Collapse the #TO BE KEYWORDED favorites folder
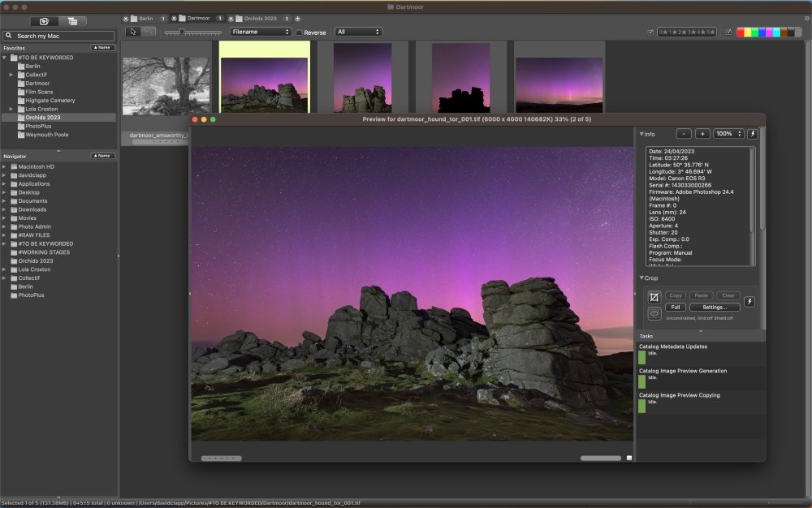Image resolution: width=812 pixels, height=508 pixels. 4,58
